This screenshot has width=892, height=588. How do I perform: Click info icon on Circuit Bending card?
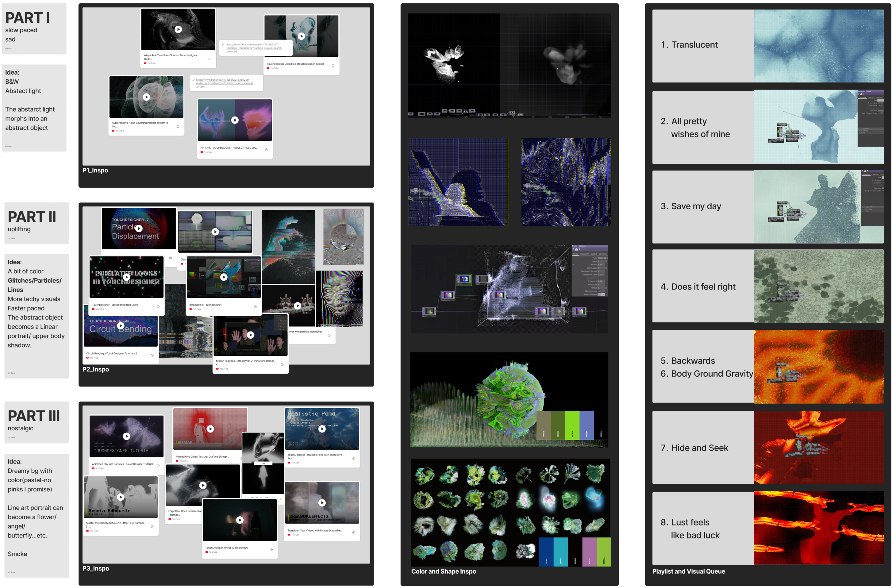coord(152,355)
